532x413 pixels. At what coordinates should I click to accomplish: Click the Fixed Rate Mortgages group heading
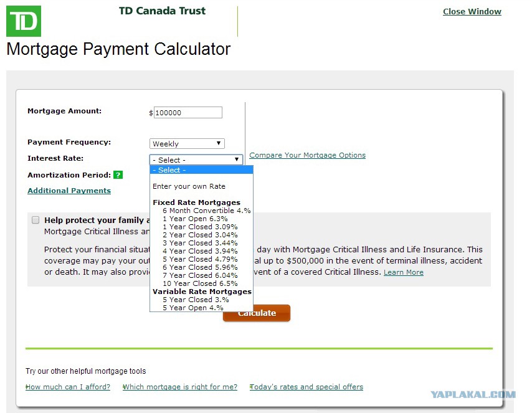click(196, 202)
